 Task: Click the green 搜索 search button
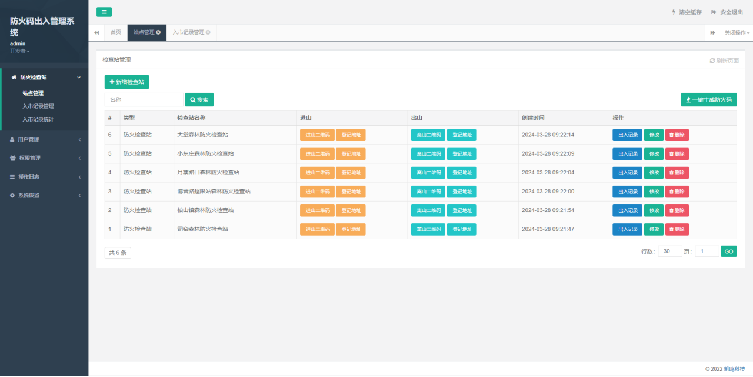pyautogui.click(x=199, y=99)
